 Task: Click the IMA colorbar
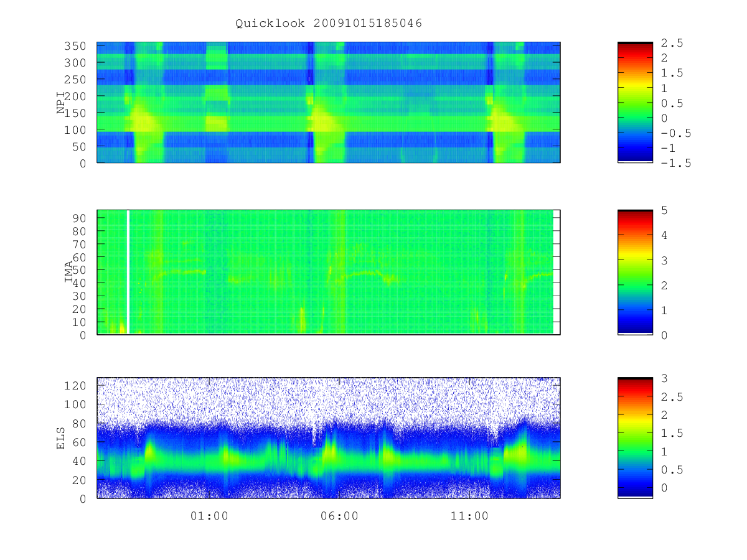[x=635, y=273]
